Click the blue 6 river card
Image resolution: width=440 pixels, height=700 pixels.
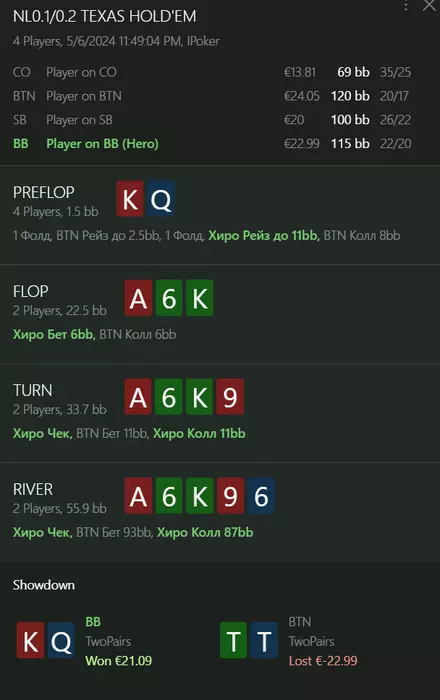click(261, 496)
